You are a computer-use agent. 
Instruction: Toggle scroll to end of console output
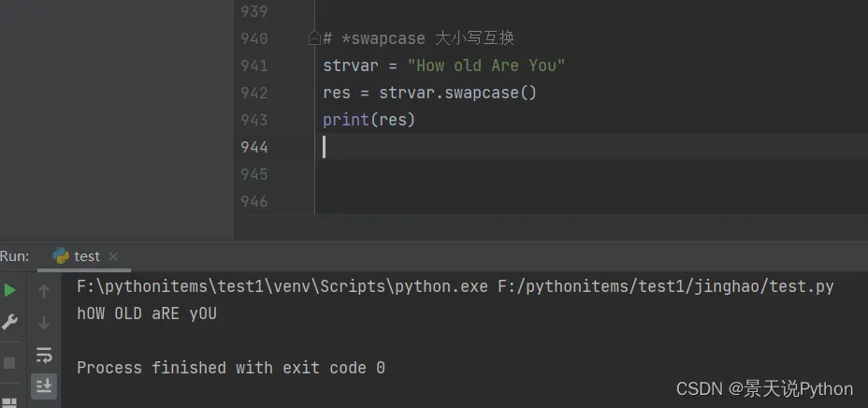(44, 385)
